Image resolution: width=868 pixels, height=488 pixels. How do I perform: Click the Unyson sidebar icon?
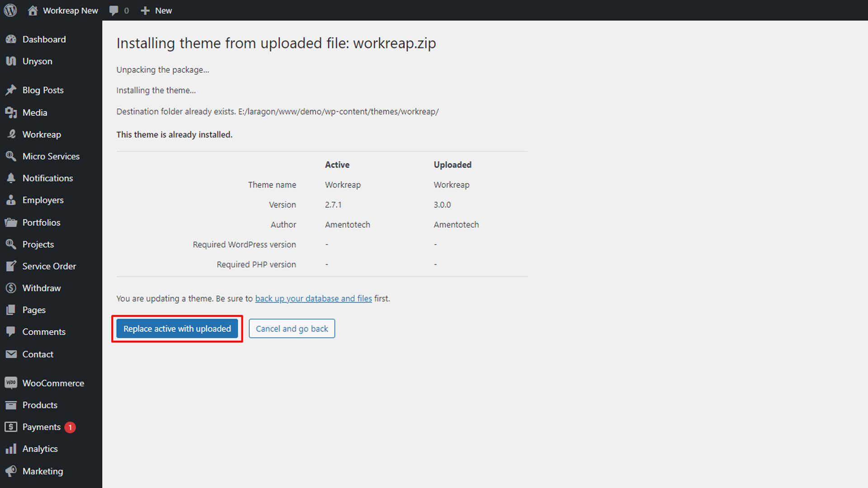click(11, 61)
